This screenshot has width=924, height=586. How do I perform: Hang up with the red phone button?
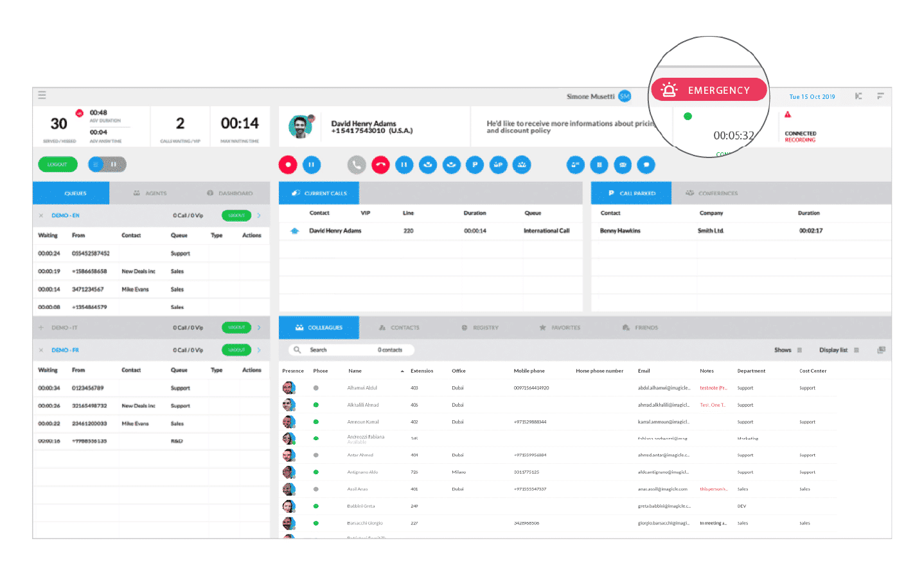click(380, 165)
